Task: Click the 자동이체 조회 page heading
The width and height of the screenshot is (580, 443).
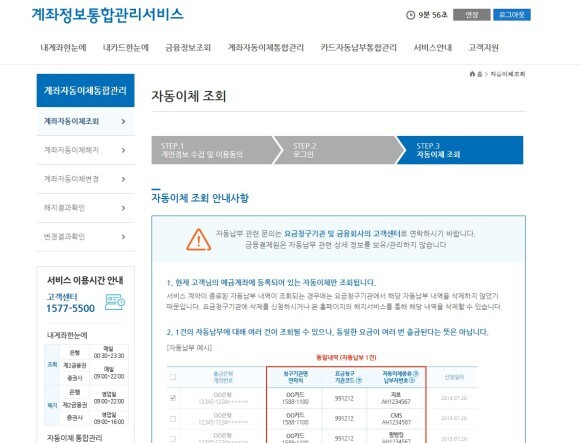Action: point(189,96)
